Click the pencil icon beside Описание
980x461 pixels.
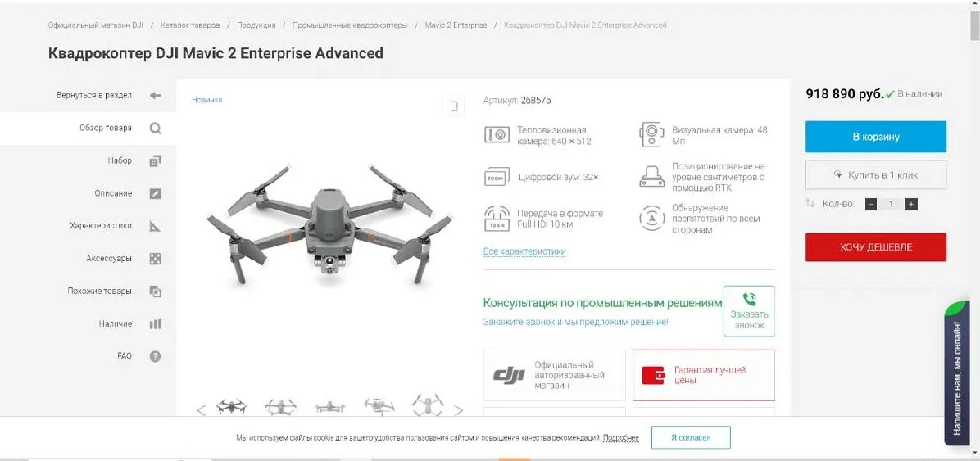tap(155, 193)
